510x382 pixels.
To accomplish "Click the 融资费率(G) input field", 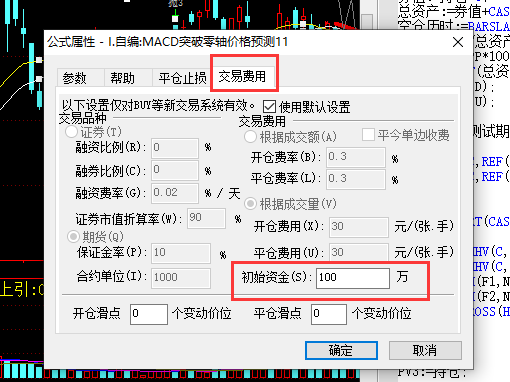I will 175,193.
